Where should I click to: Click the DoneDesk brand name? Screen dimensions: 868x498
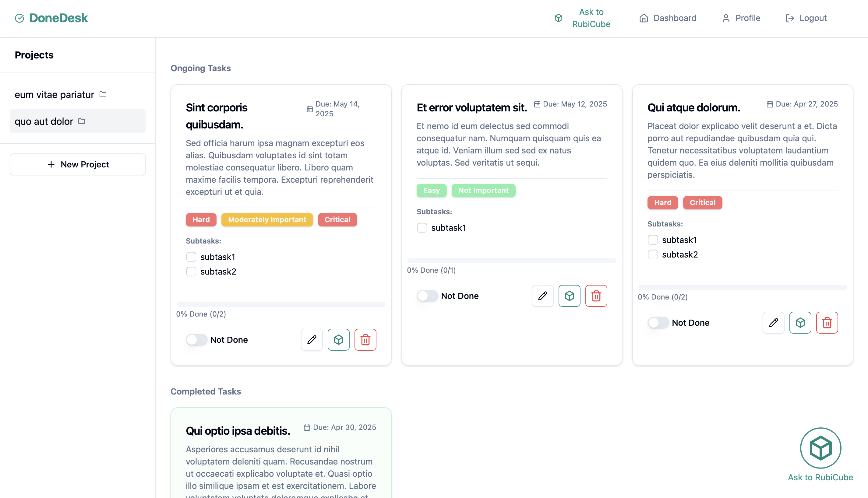[58, 18]
